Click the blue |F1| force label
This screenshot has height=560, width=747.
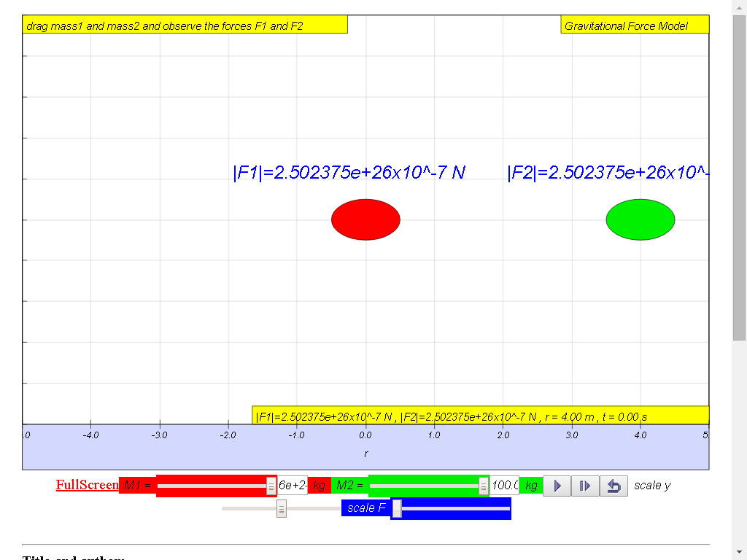click(349, 173)
